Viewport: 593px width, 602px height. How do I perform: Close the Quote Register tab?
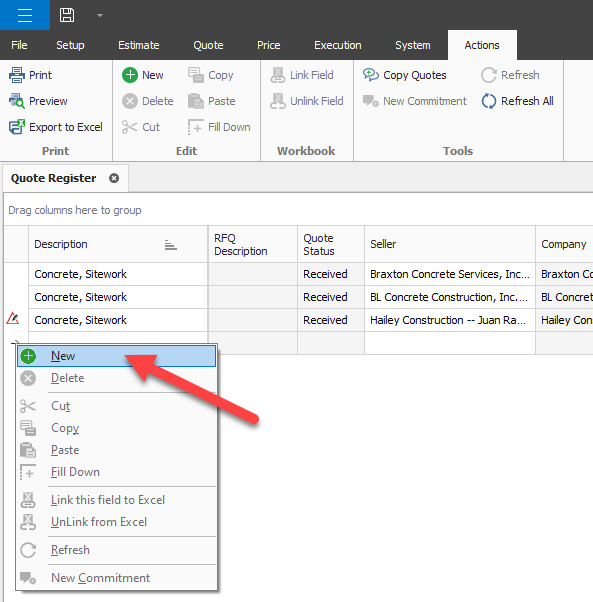coord(114,178)
